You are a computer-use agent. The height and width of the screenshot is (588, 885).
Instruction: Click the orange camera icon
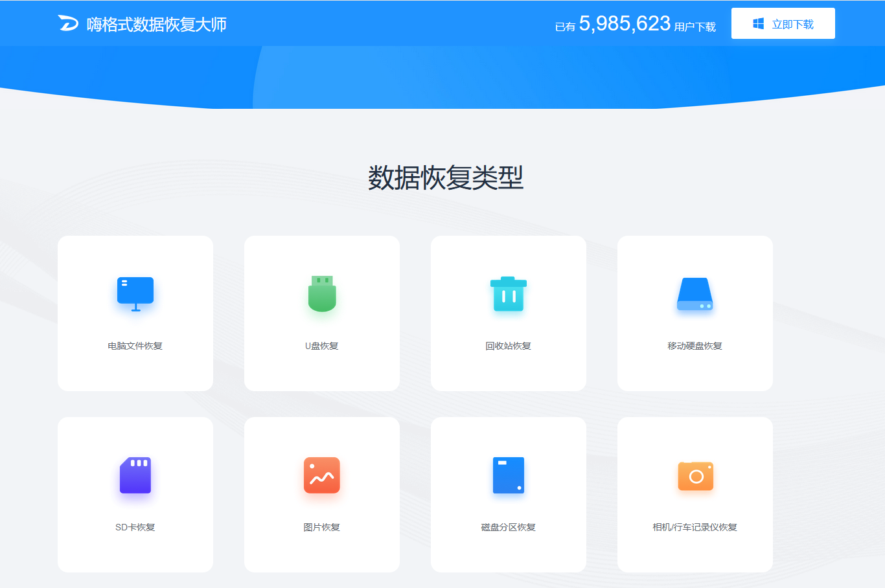[x=695, y=476]
